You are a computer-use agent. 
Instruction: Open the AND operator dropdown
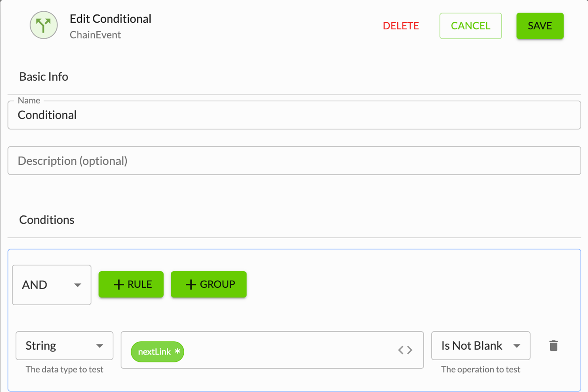coord(51,285)
